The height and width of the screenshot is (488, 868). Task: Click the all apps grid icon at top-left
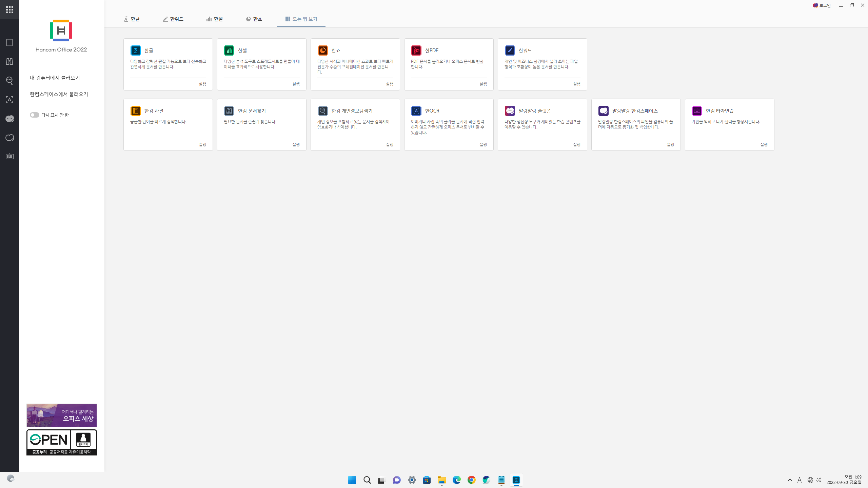point(9,9)
